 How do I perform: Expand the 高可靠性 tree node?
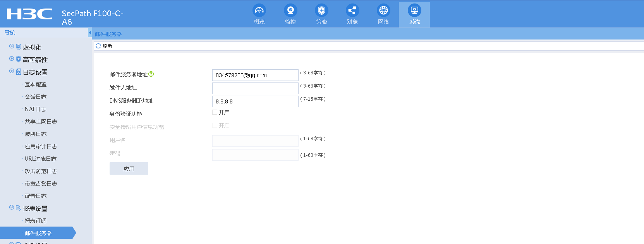click(12, 58)
